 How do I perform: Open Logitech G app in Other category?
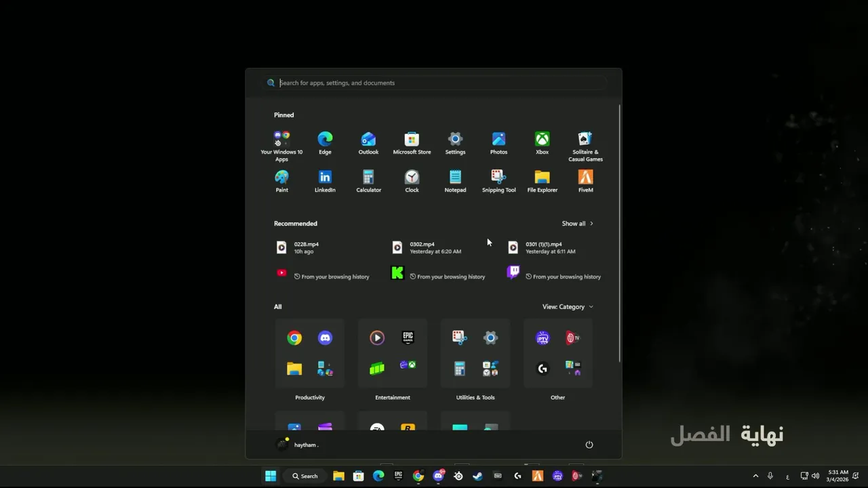click(542, 368)
